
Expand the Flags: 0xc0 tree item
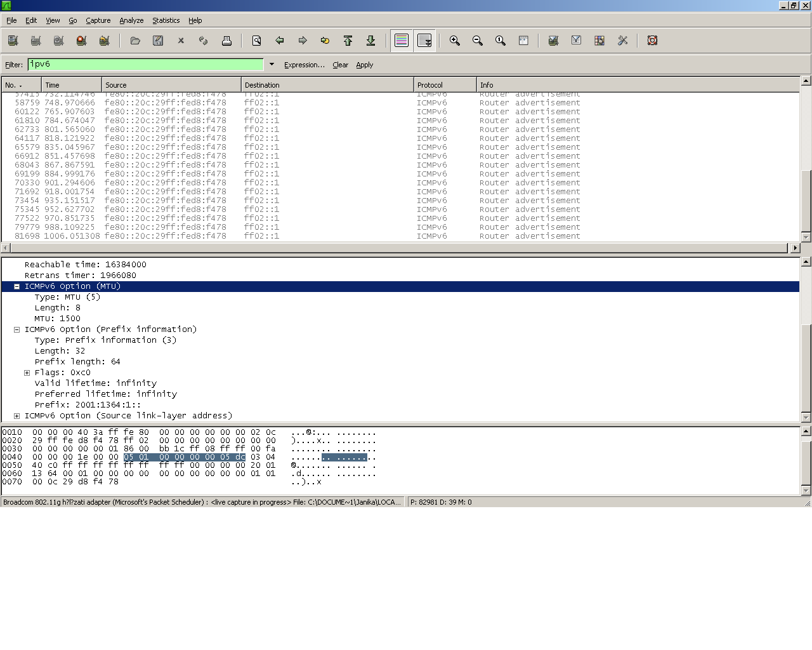point(27,373)
